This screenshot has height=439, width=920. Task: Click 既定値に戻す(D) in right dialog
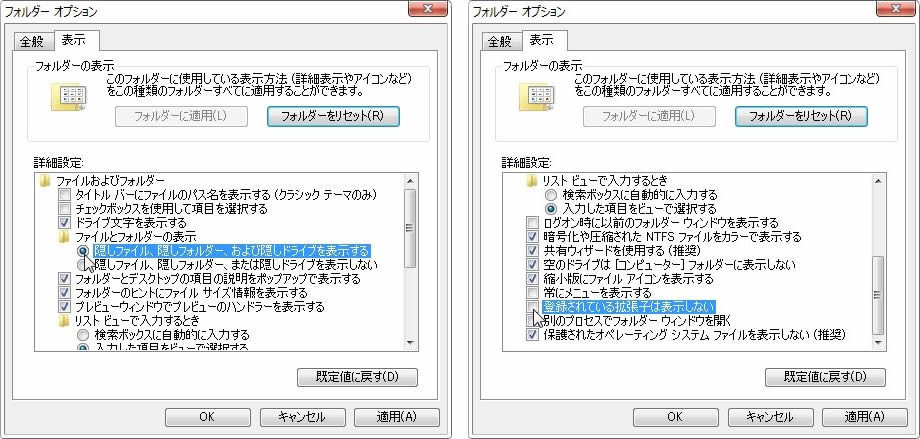click(826, 377)
